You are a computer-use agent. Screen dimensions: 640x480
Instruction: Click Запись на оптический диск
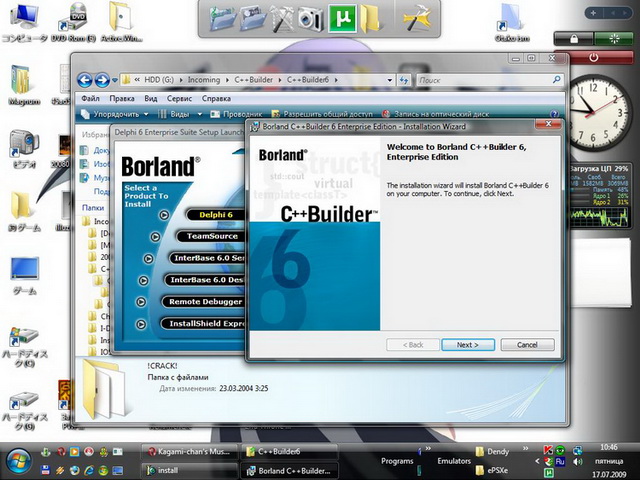(435, 114)
